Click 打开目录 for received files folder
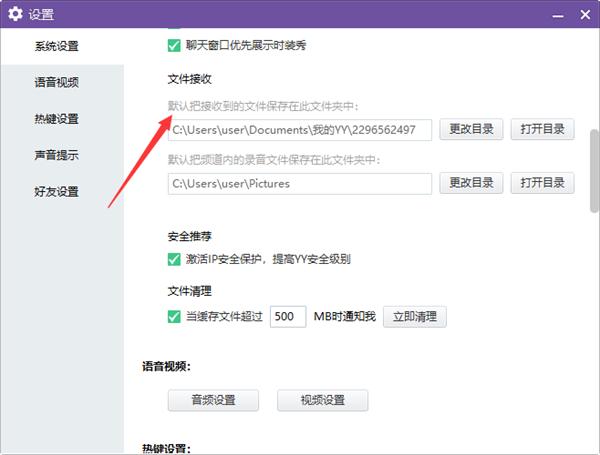 coord(542,129)
